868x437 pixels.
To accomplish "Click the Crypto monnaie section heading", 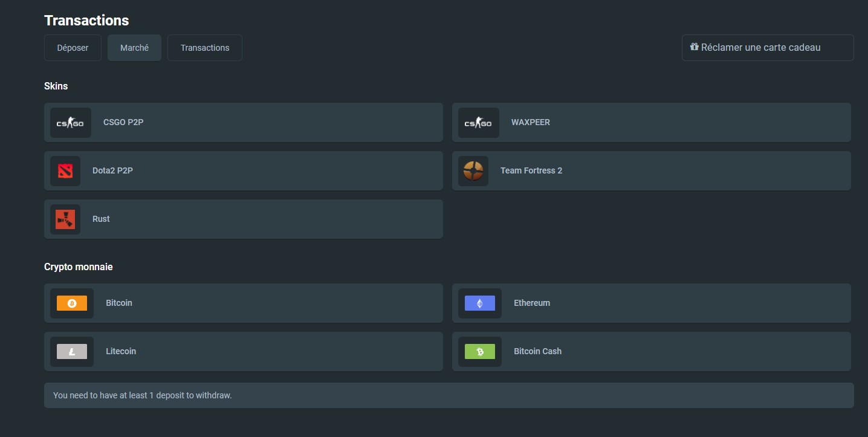I will (79, 267).
